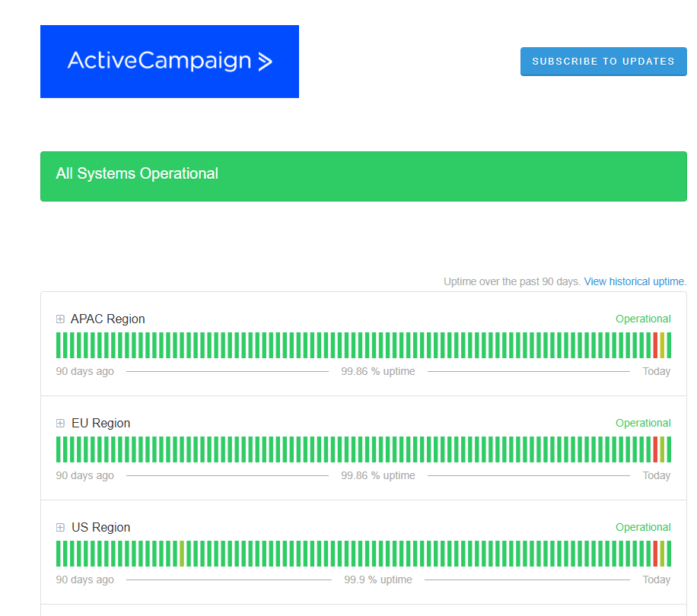Select the first green bar in APAC Region
Viewport: 697px width, 616px height.
(x=59, y=345)
